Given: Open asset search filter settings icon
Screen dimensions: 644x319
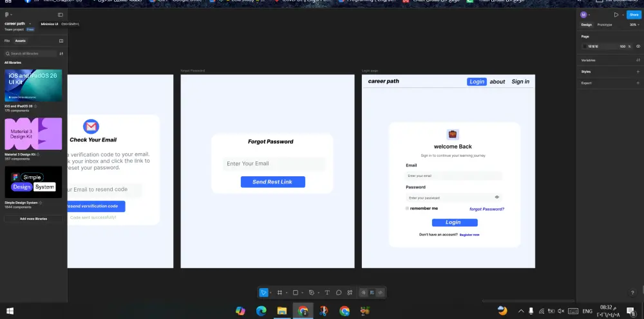Looking at the screenshot, I should [x=61, y=53].
